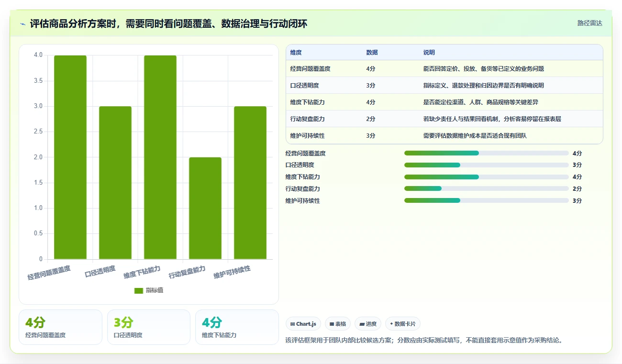Open the 3分 口径透明度 data card
622x364 pixels.
click(149, 327)
